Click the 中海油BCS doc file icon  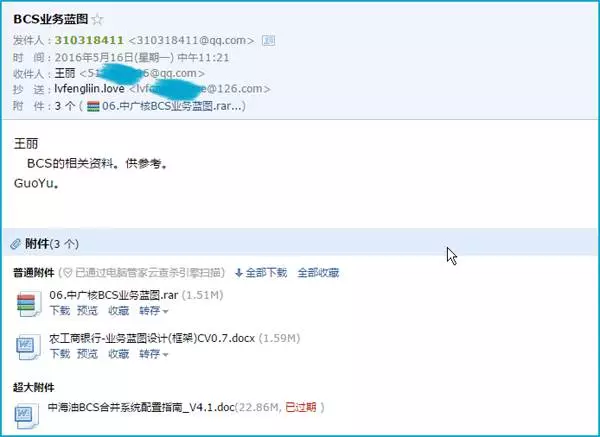coord(27,416)
